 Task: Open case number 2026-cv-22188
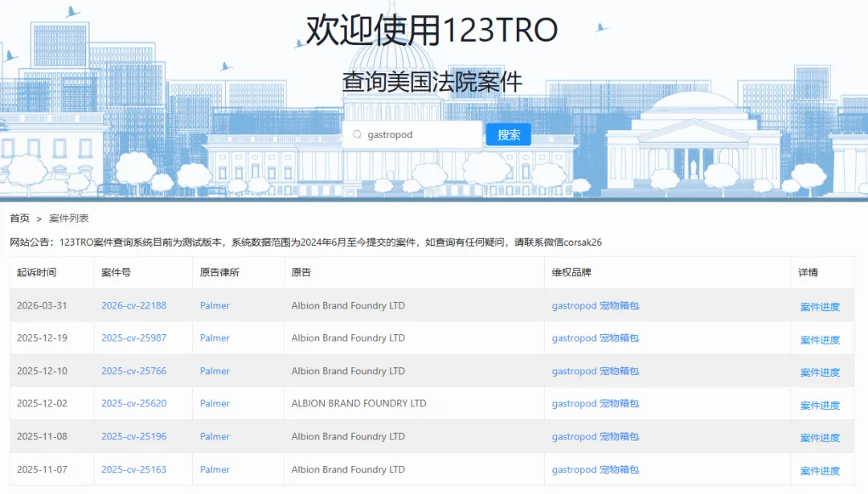pos(133,305)
